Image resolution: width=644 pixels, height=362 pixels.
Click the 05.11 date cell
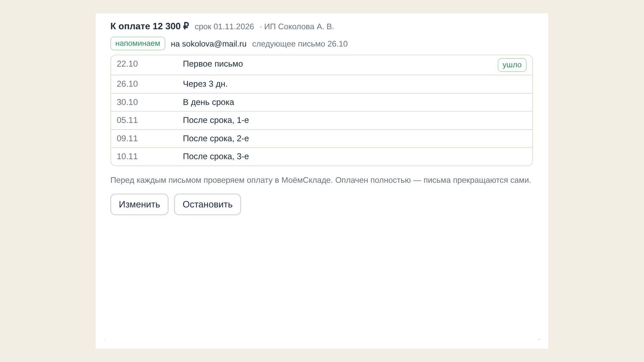(x=127, y=120)
